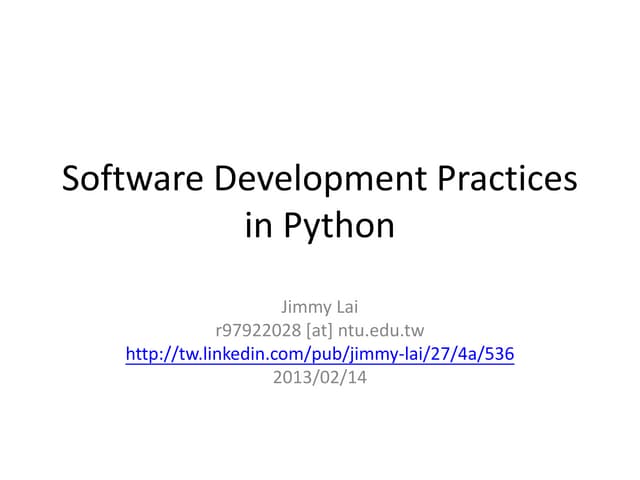This screenshot has width=640, height=480.
Task: Open the tw.linkedin.com profile link
Action: pos(320,354)
